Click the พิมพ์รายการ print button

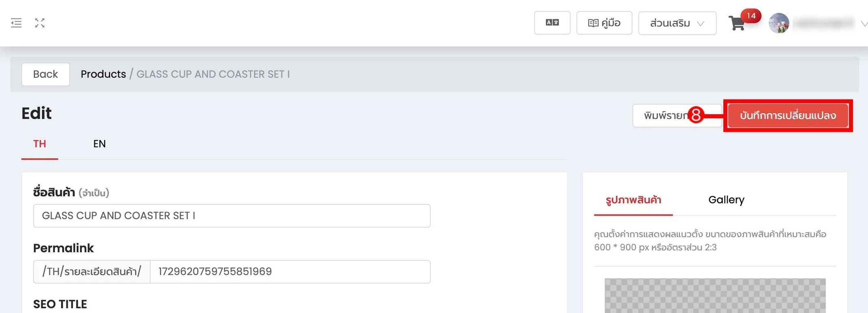point(668,116)
